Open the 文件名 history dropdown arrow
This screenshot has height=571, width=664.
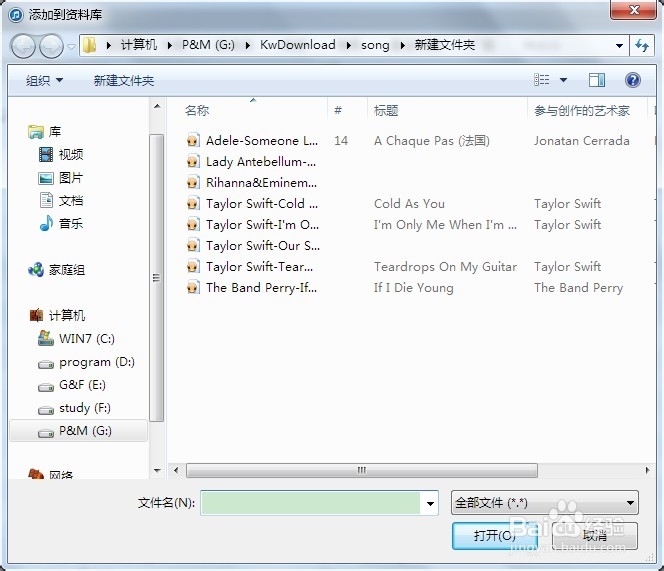click(x=430, y=503)
